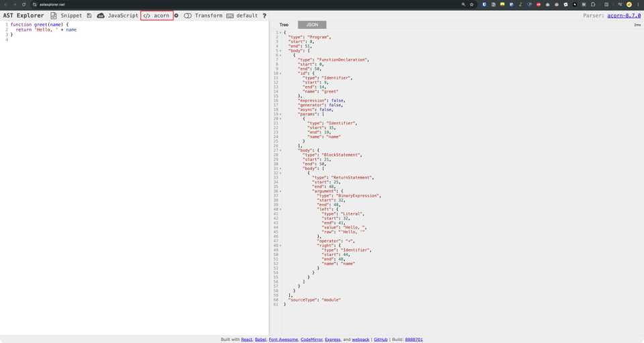Open the Font Awesome footer link
Image resolution: width=644 pixels, height=343 pixels.
tap(283, 339)
